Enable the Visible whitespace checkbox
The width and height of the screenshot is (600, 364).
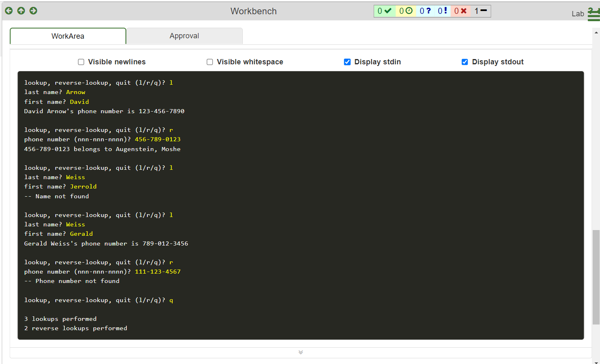pyautogui.click(x=210, y=61)
